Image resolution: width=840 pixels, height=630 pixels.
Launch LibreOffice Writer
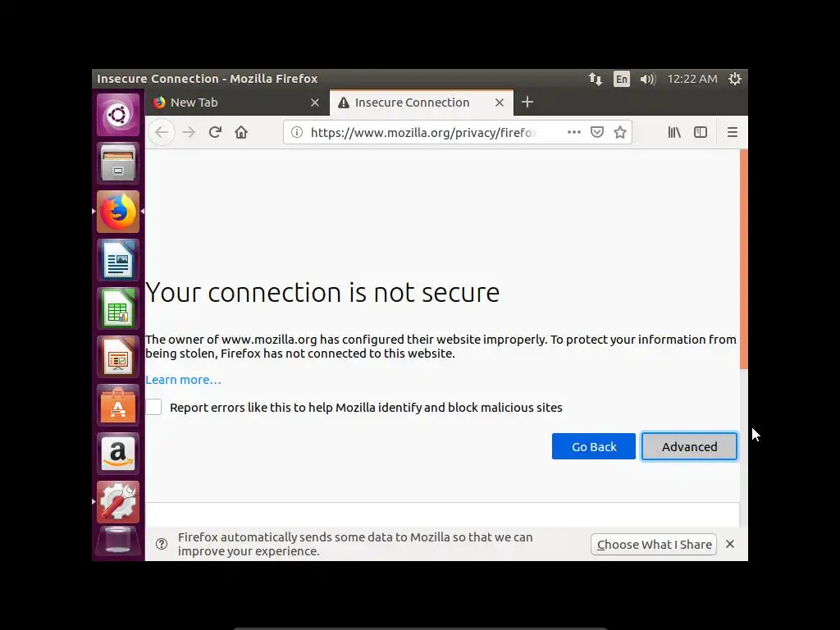pyautogui.click(x=118, y=260)
